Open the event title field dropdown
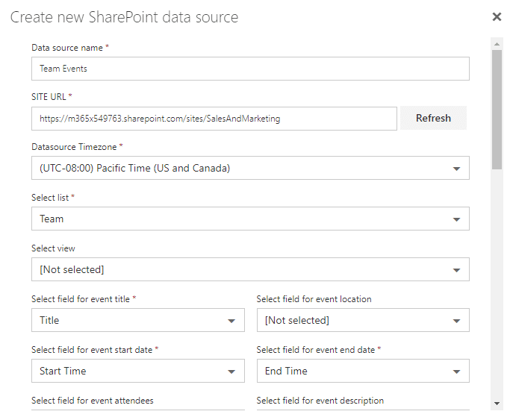513x420 pixels. point(138,320)
